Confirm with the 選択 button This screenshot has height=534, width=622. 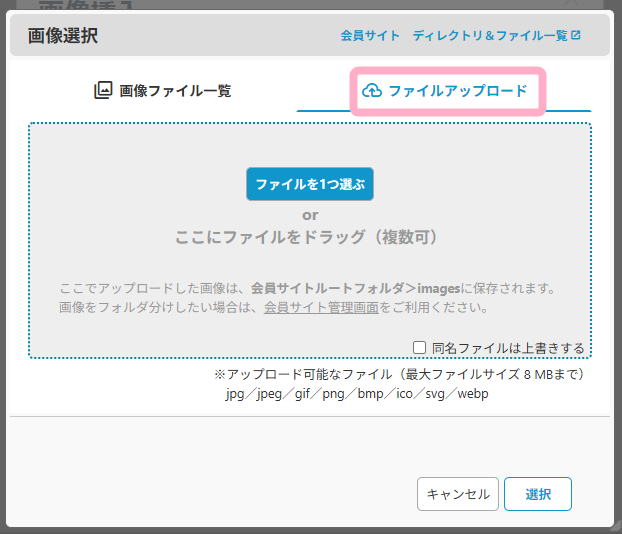(x=537, y=494)
